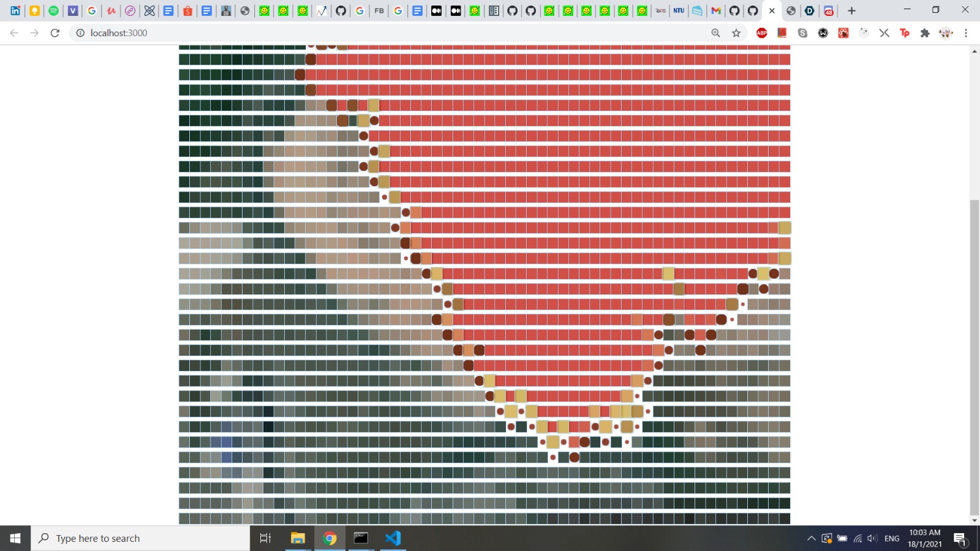Switch to the purple V icon tab
The image size is (980, 551).
coord(72,10)
